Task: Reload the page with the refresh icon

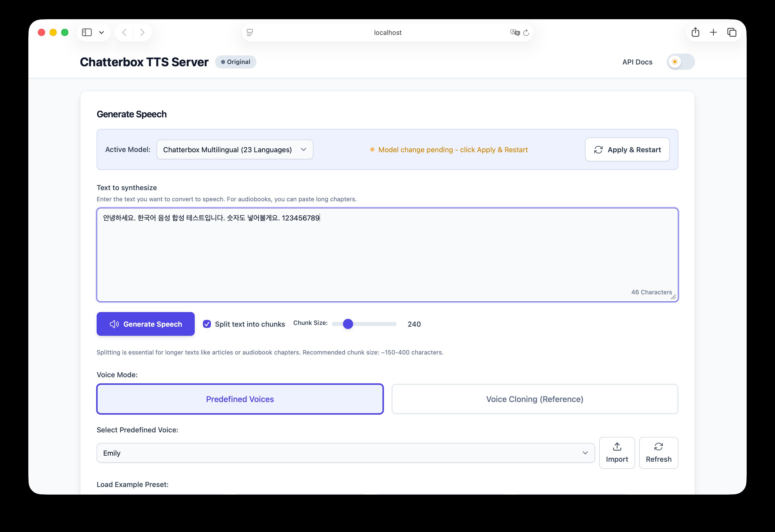Action: [x=526, y=32]
